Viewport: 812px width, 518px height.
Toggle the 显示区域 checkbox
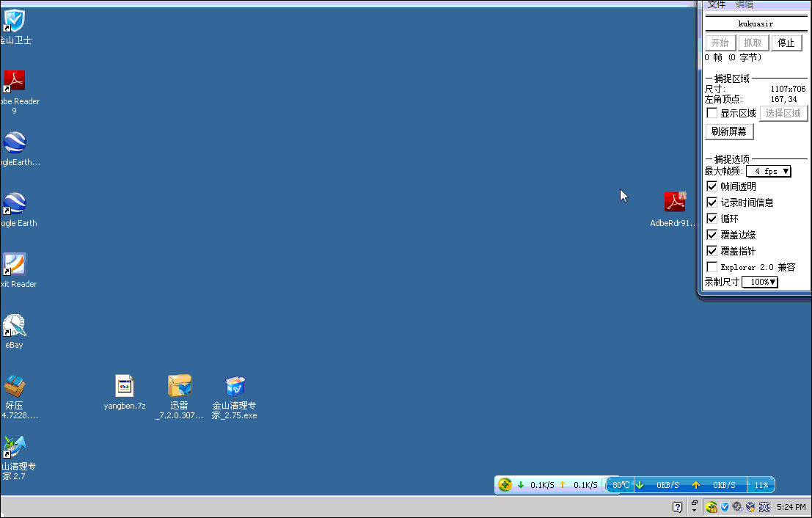click(712, 113)
